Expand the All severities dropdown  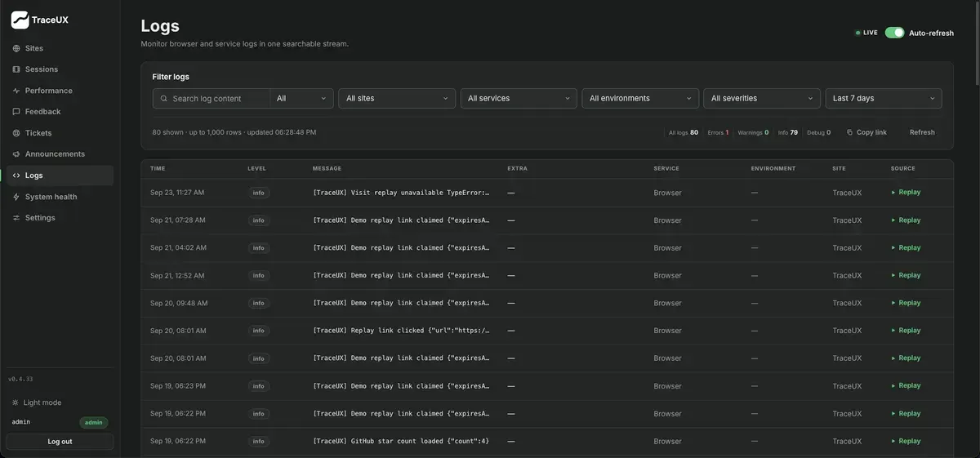tap(762, 99)
